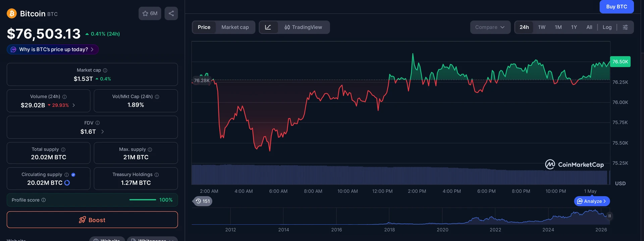Image resolution: width=644 pixels, height=241 pixels.
Task: Expand Volume (24h) details chevron
Action: coord(74,105)
